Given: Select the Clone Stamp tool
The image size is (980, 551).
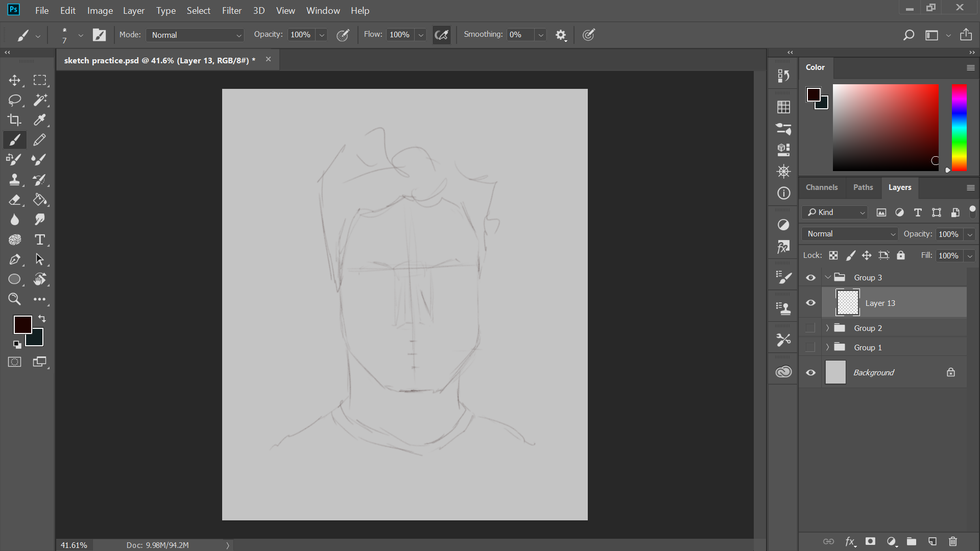Looking at the screenshot, I should click(x=14, y=180).
